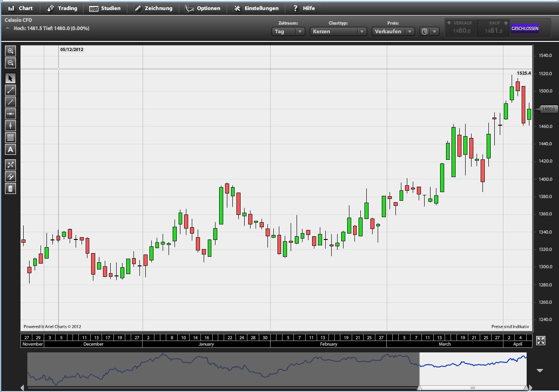
Task: Click the VERKAUF sell price button
Action: click(461, 28)
